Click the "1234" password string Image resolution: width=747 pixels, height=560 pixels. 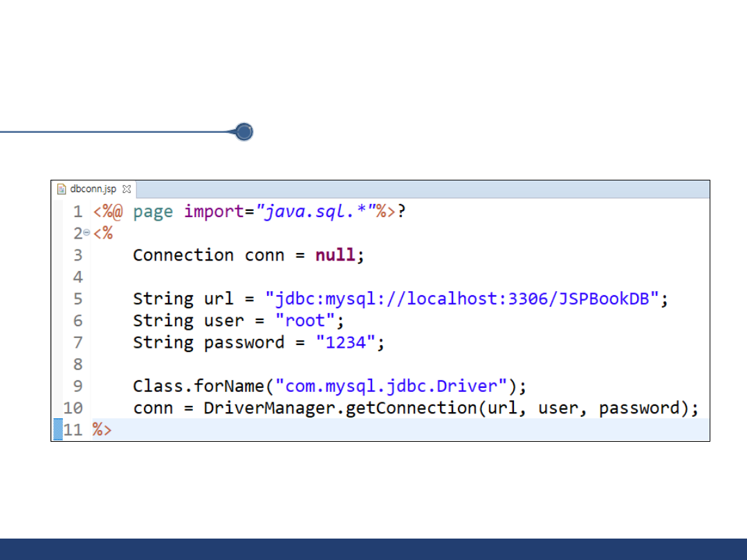(x=346, y=342)
